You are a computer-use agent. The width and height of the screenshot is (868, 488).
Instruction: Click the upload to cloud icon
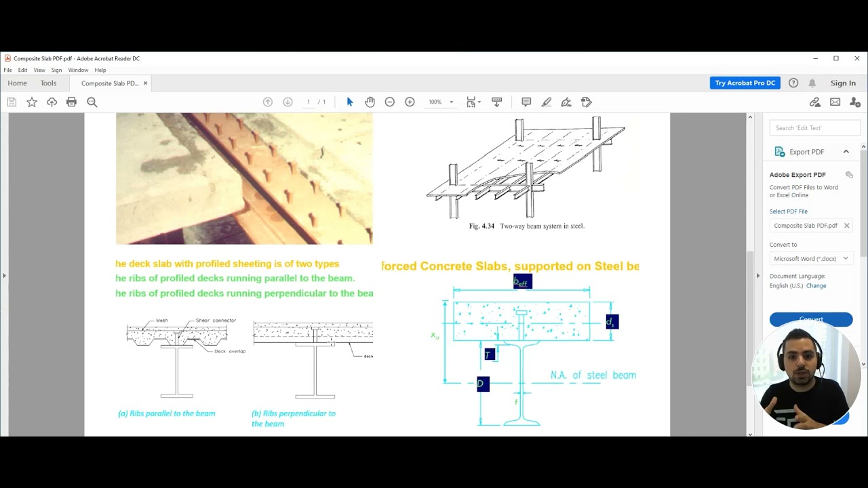(52, 102)
